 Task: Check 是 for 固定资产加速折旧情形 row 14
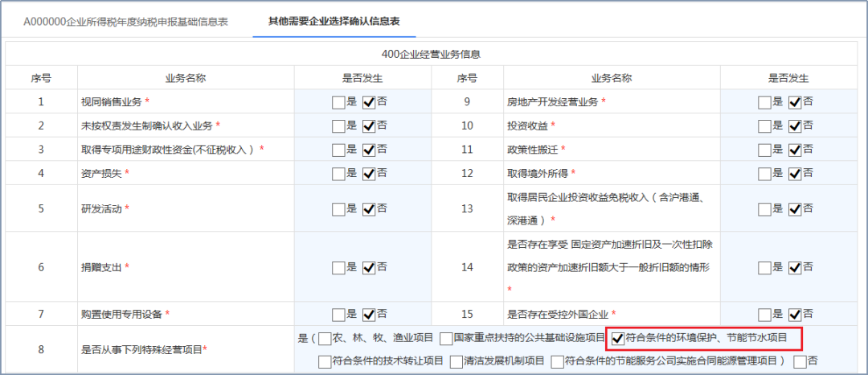click(764, 268)
